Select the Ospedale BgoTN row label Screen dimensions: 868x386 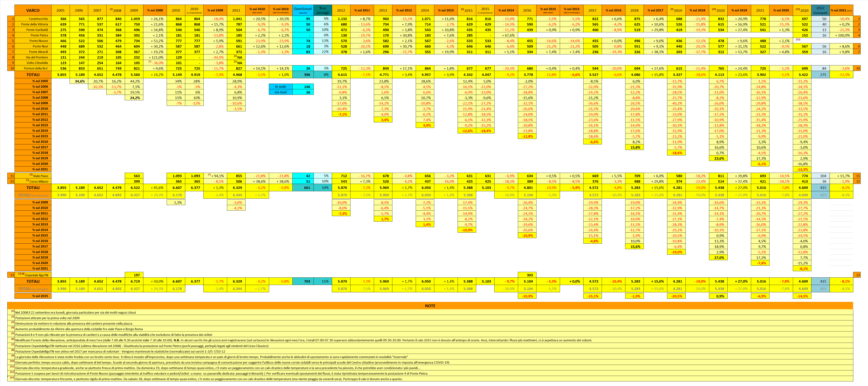33,275
